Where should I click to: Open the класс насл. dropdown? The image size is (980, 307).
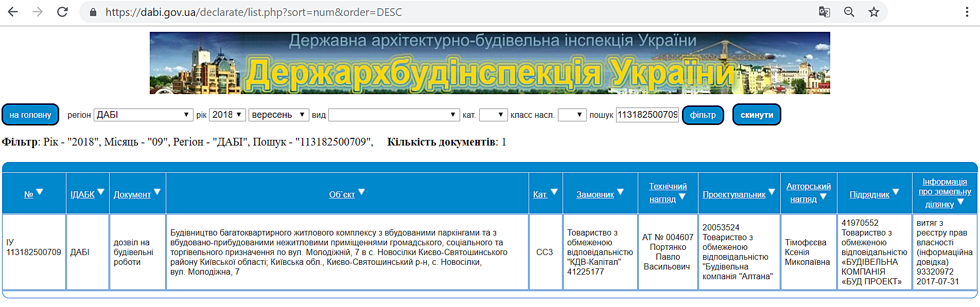tap(572, 115)
